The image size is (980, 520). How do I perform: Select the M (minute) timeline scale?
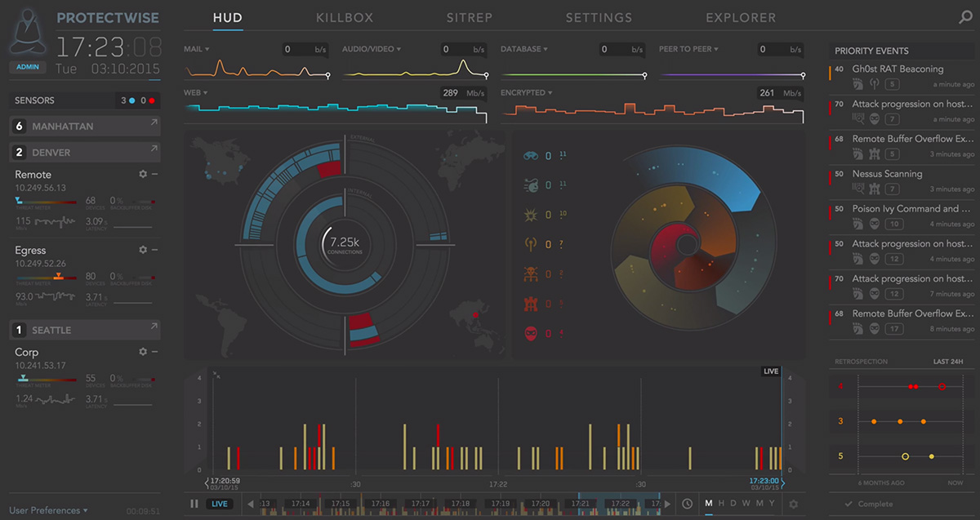click(x=709, y=504)
